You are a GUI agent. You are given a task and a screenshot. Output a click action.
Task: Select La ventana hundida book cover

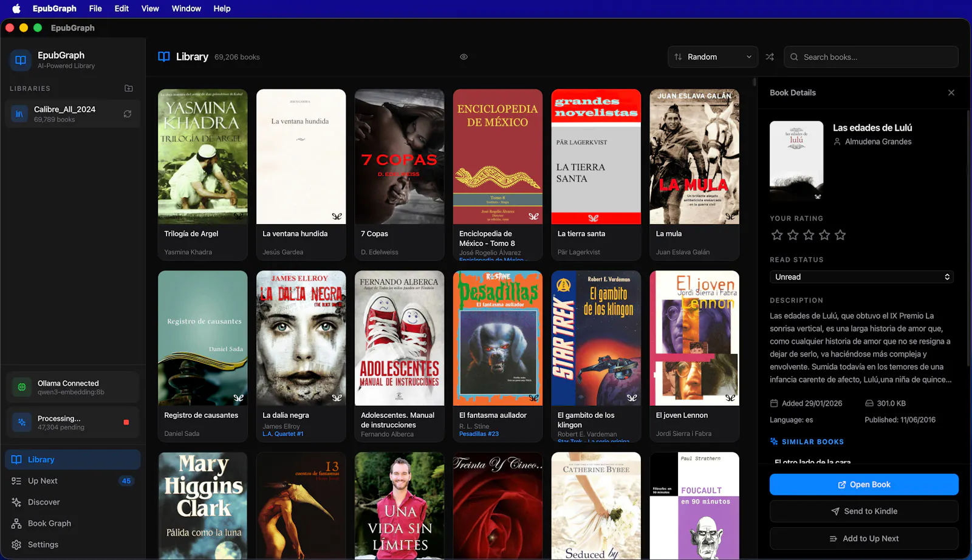point(301,157)
